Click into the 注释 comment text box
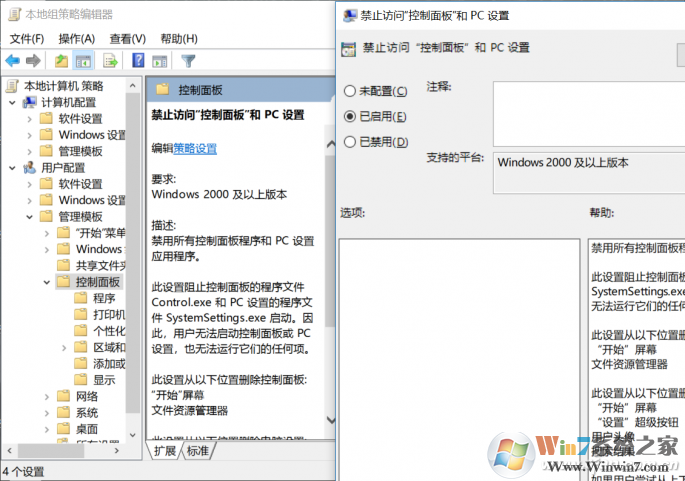Screen dimensions: 685x481 point(589,114)
